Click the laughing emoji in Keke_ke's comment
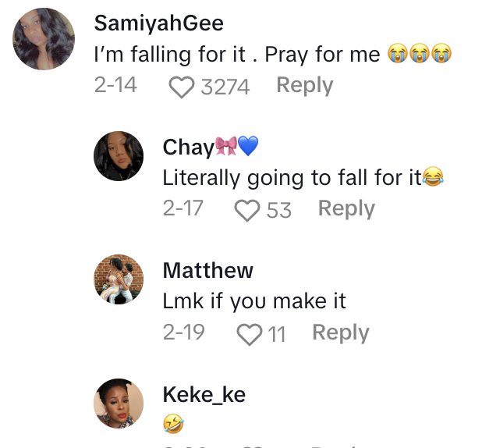The image size is (482, 448). point(173,424)
